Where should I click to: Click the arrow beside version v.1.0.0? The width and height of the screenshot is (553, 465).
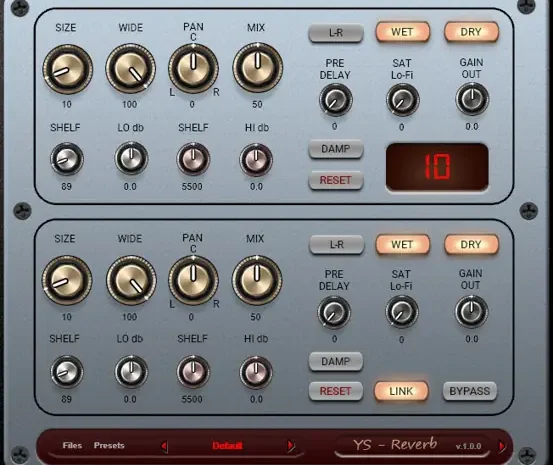502,447
